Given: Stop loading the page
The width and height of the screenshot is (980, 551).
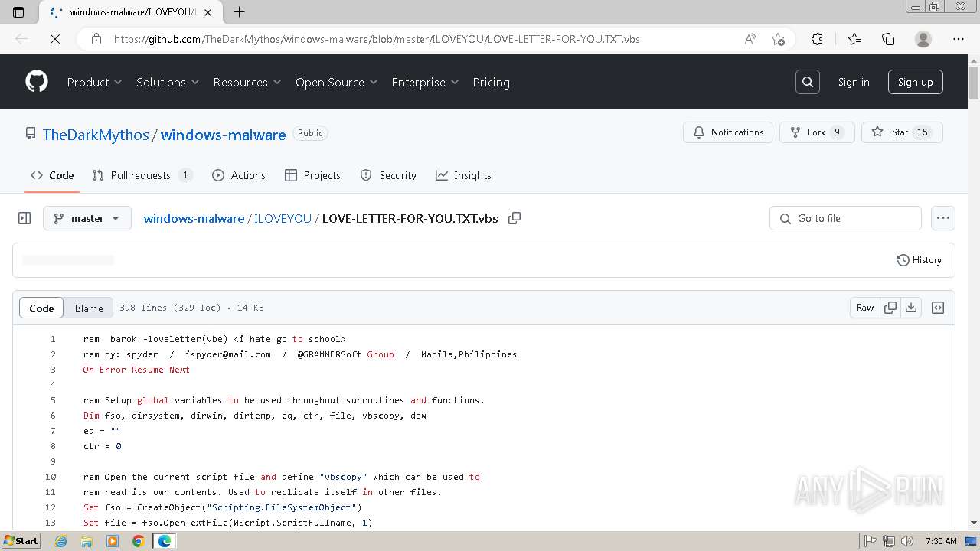Looking at the screenshot, I should click(55, 39).
